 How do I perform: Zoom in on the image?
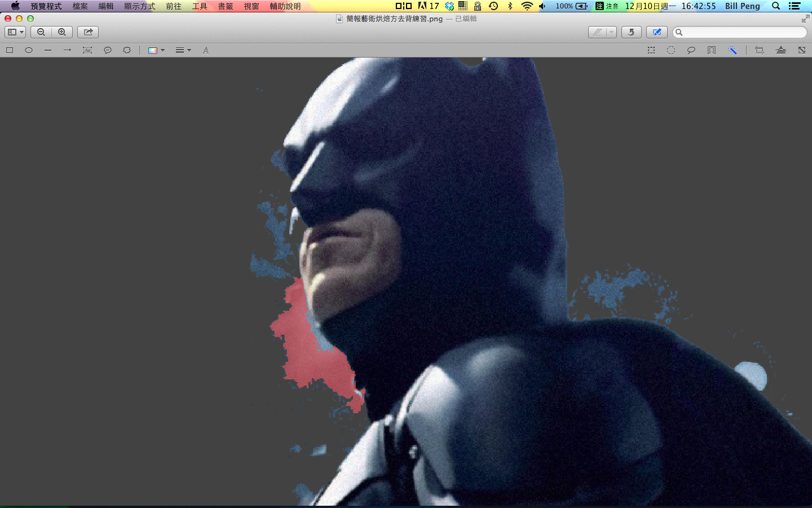pyautogui.click(x=62, y=32)
